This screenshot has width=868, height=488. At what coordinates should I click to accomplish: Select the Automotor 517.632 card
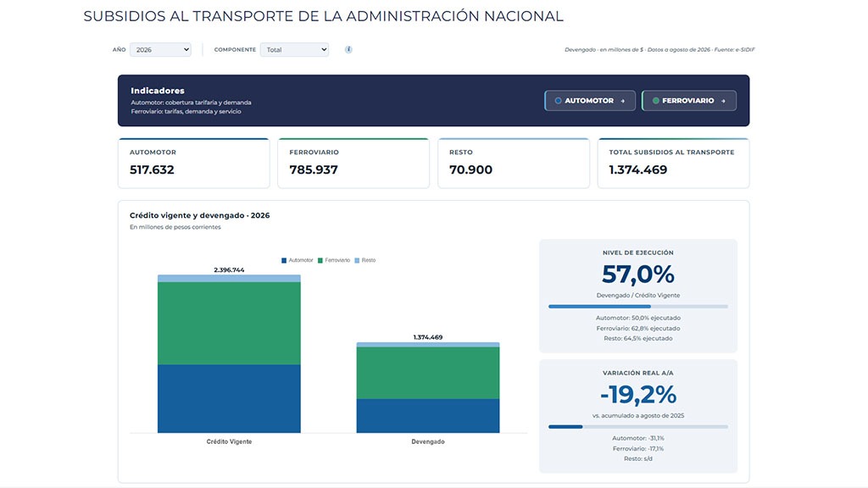pos(194,164)
